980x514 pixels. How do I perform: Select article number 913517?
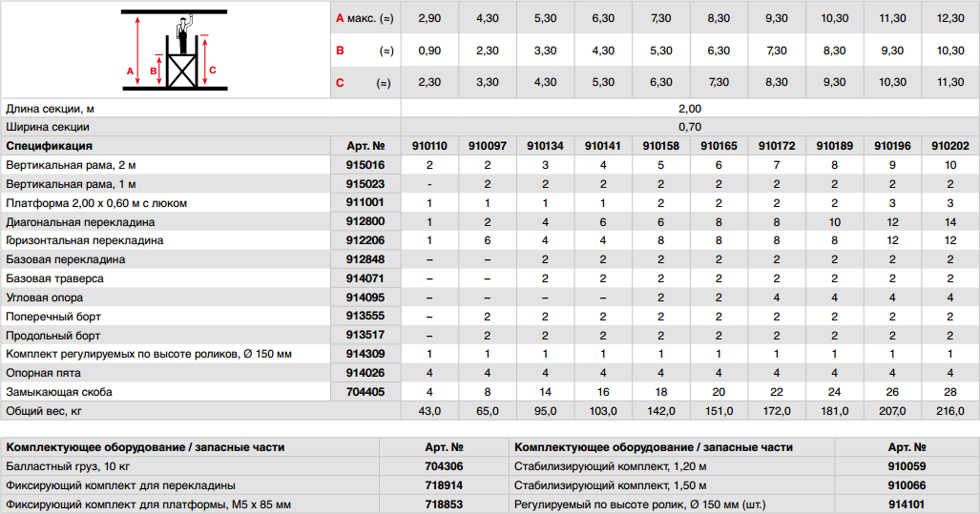[x=365, y=335]
